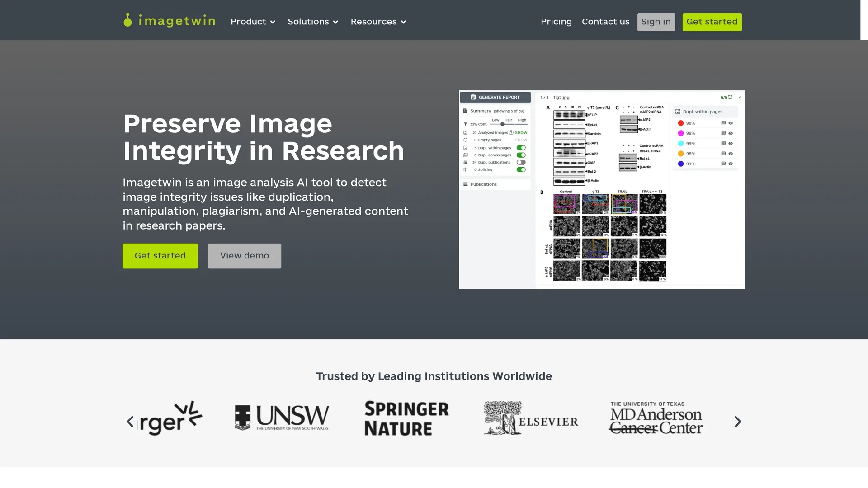Click the Springer Nature logo

406,418
